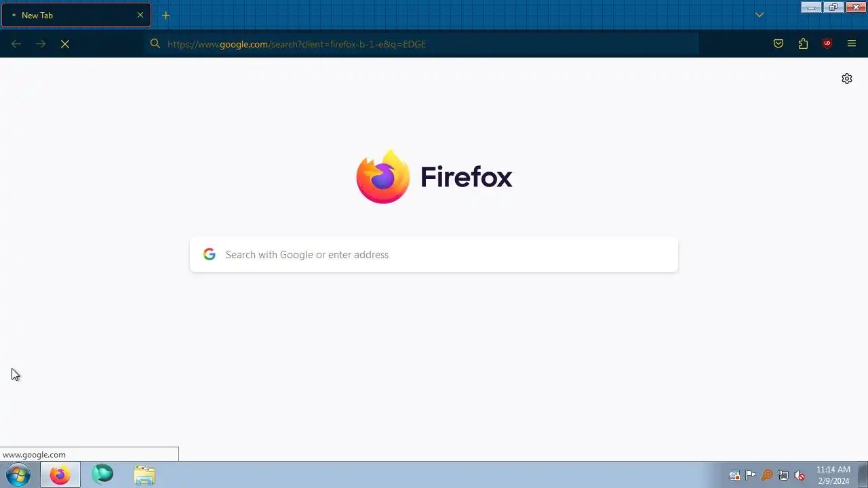Open new tab personalize settings gear

(x=847, y=79)
